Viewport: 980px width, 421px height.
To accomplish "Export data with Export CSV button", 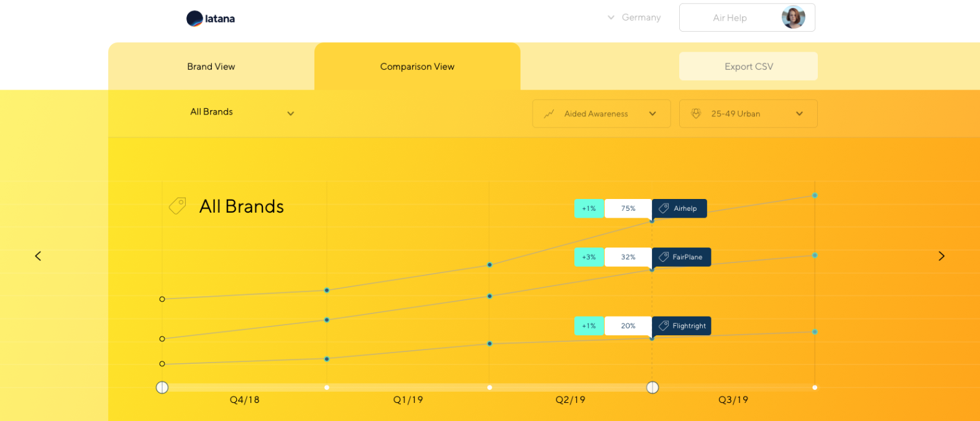I will [748, 67].
